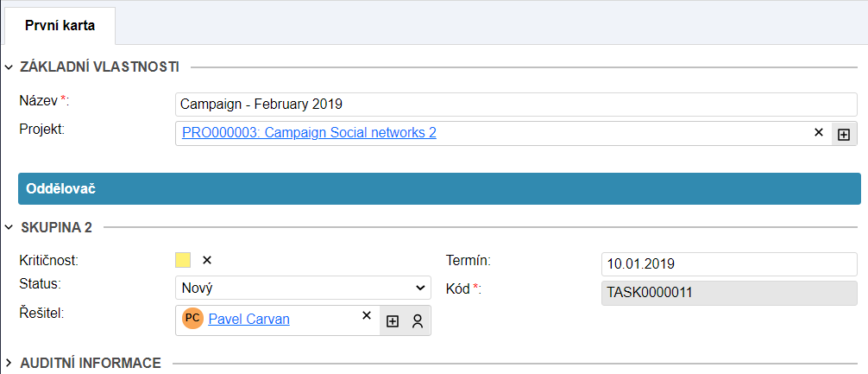Remove the Kritičnost color value
The height and width of the screenshot is (374, 868).
(206, 260)
